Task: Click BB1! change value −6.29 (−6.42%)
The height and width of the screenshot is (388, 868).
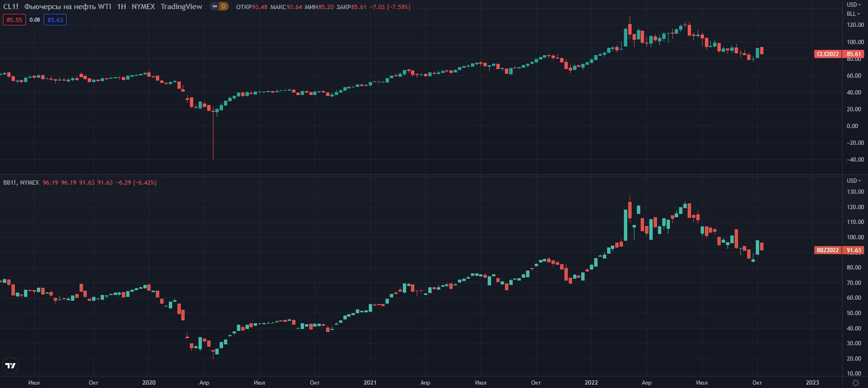Action: [136, 183]
